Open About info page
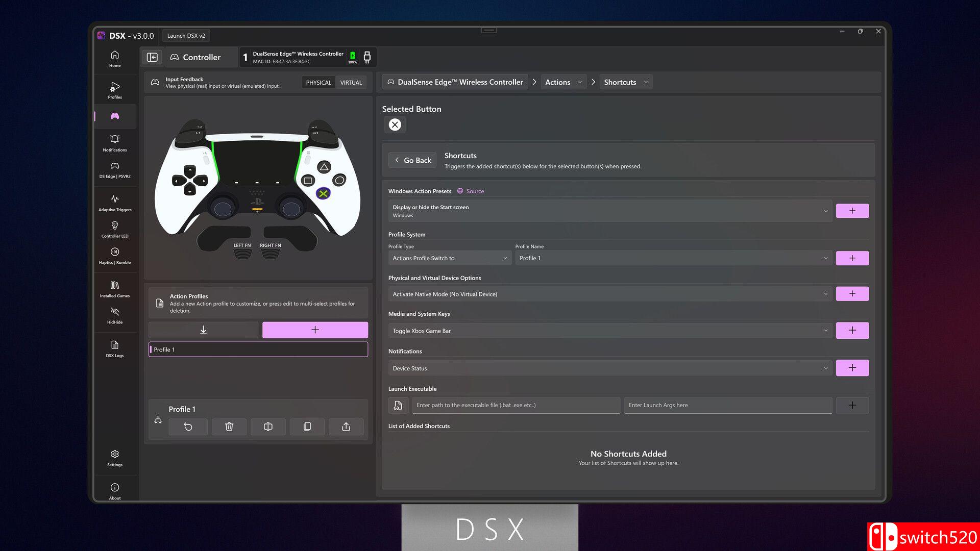Screen dimensions: 980x551 coord(115,491)
